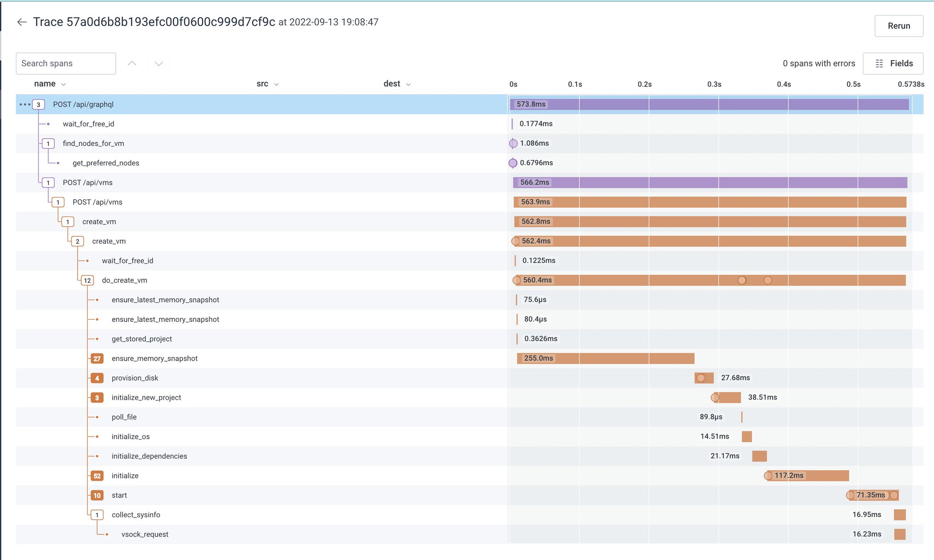Select the vsock_request span row
The height and width of the screenshot is (560, 934).
coord(145,534)
